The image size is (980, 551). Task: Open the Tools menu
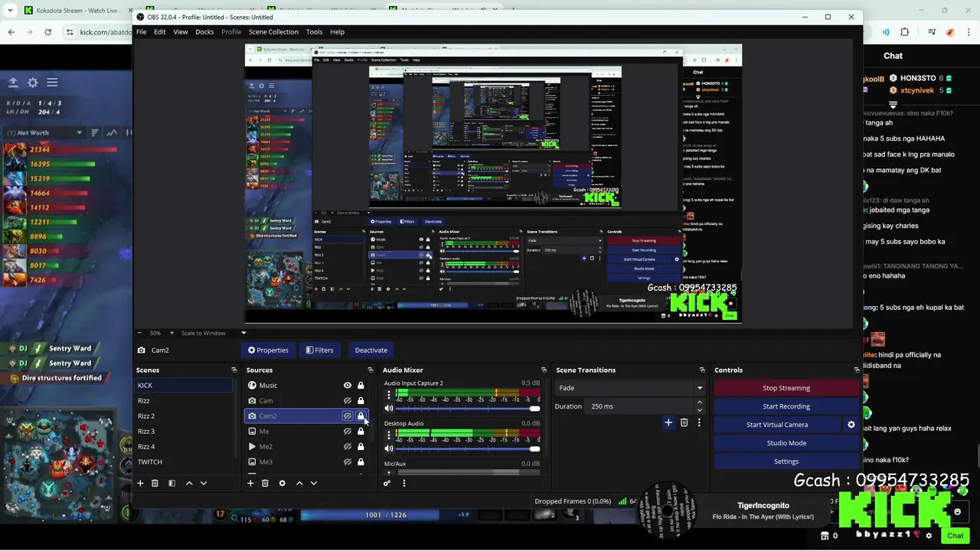[x=314, y=32]
